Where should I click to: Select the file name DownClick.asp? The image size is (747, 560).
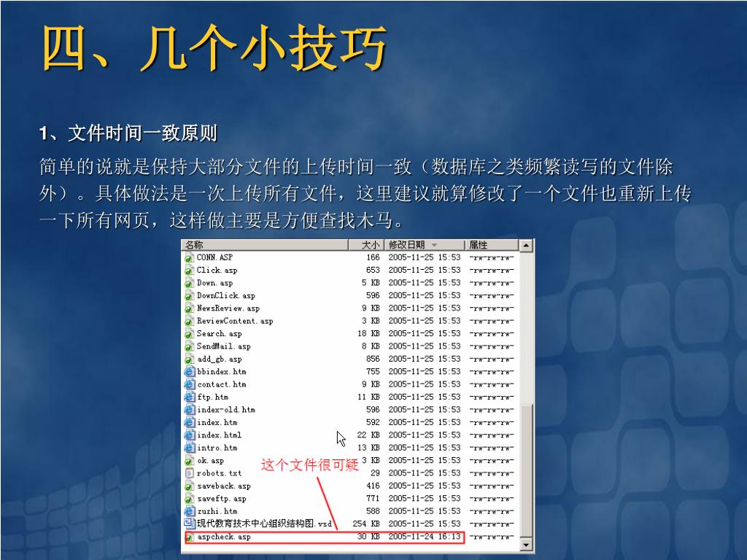226,296
